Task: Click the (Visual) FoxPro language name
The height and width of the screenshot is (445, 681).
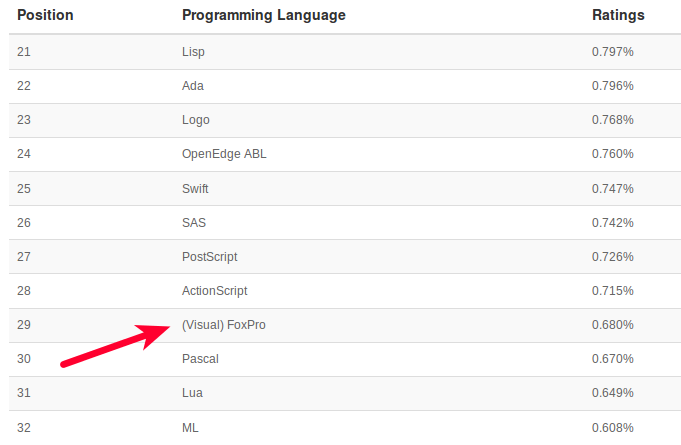Action: pyautogui.click(x=224, y=325)
